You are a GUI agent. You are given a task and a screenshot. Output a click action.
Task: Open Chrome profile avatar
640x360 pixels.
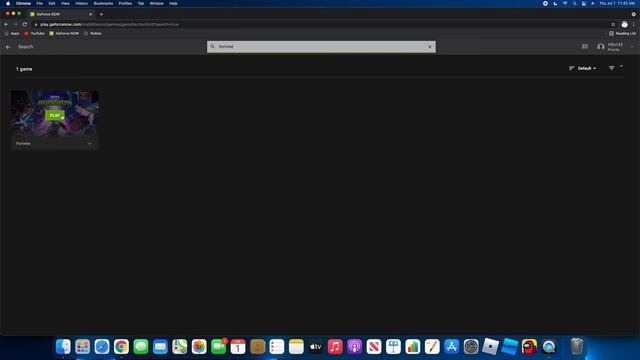pos(624,24)
